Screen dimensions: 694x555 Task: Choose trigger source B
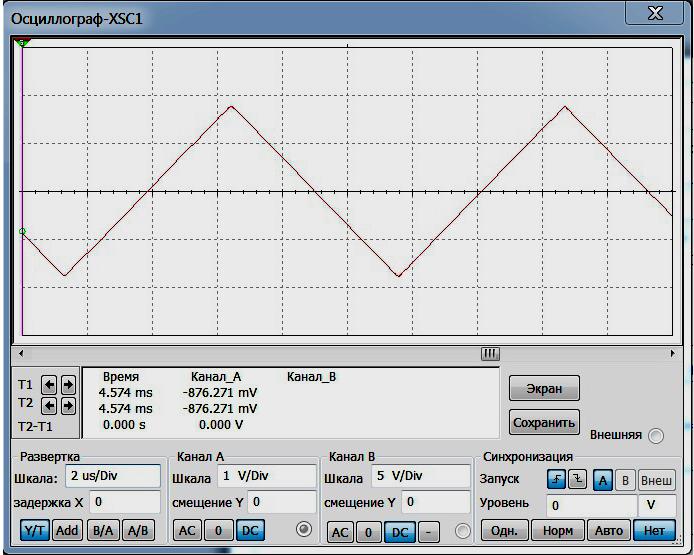[625, 480]
